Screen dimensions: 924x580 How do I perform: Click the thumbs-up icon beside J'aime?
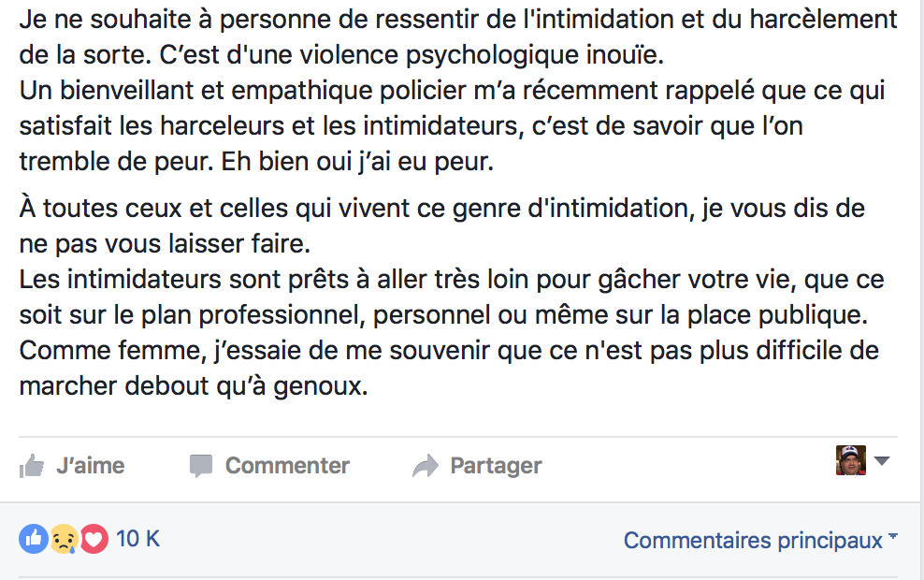pyautogui.click(x=32, y=466)
